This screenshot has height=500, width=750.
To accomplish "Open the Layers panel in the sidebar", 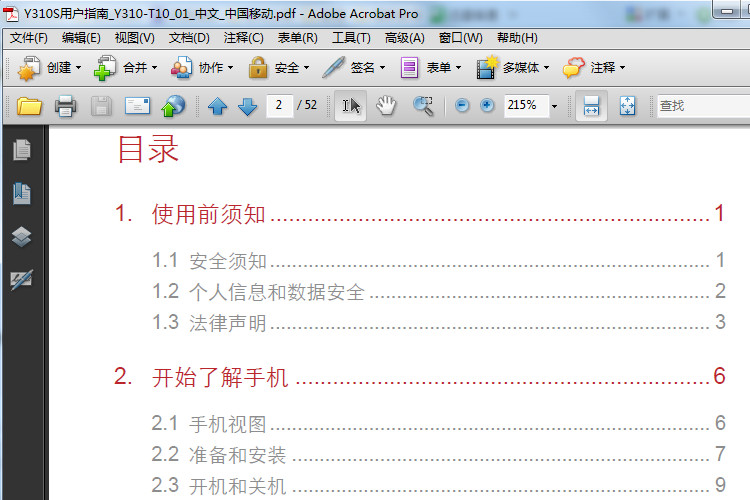I will [22, 236].
